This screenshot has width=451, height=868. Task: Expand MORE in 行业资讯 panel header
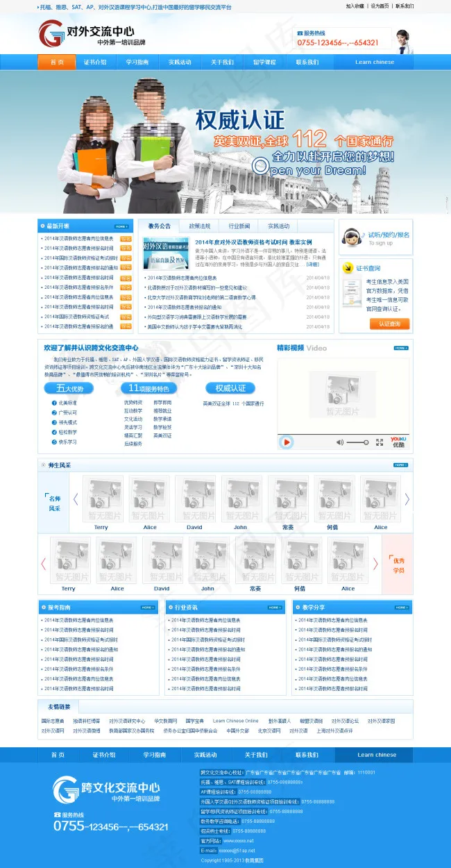tap(275, 608)
